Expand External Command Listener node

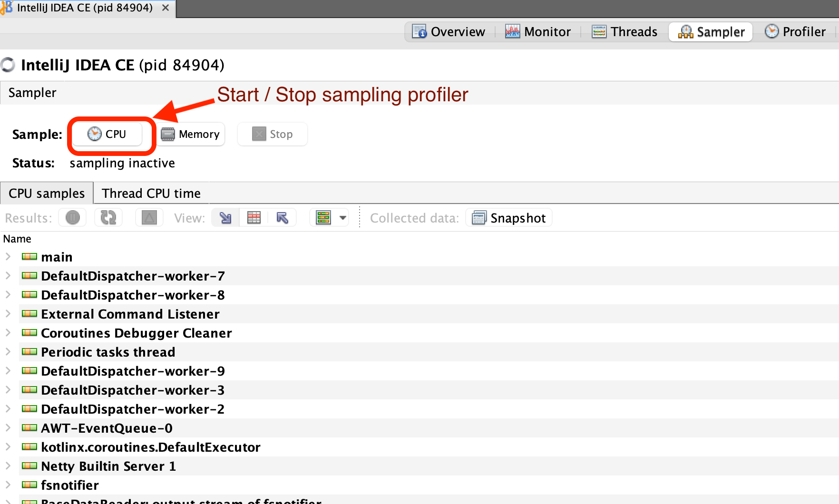8,314
